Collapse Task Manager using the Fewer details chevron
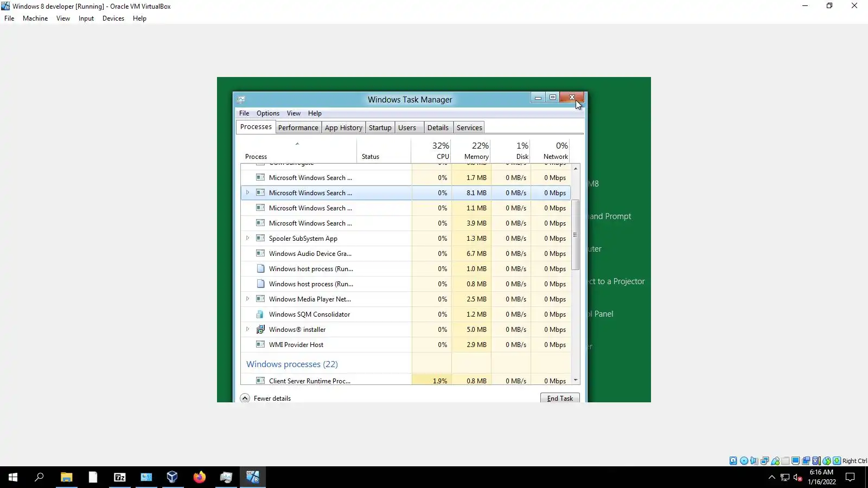Image resolution: width=868 pixels, height=488 pixels. [x=245, y=399]
